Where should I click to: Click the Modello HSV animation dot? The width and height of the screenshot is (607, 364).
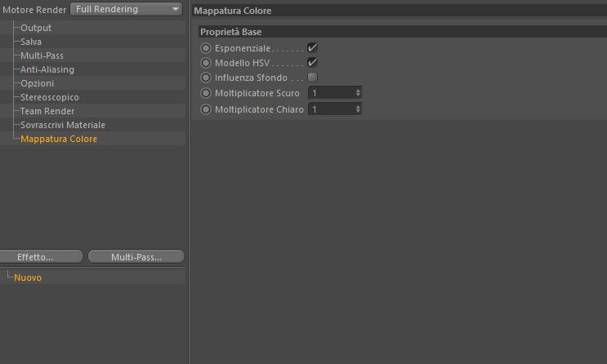(206, 63)
